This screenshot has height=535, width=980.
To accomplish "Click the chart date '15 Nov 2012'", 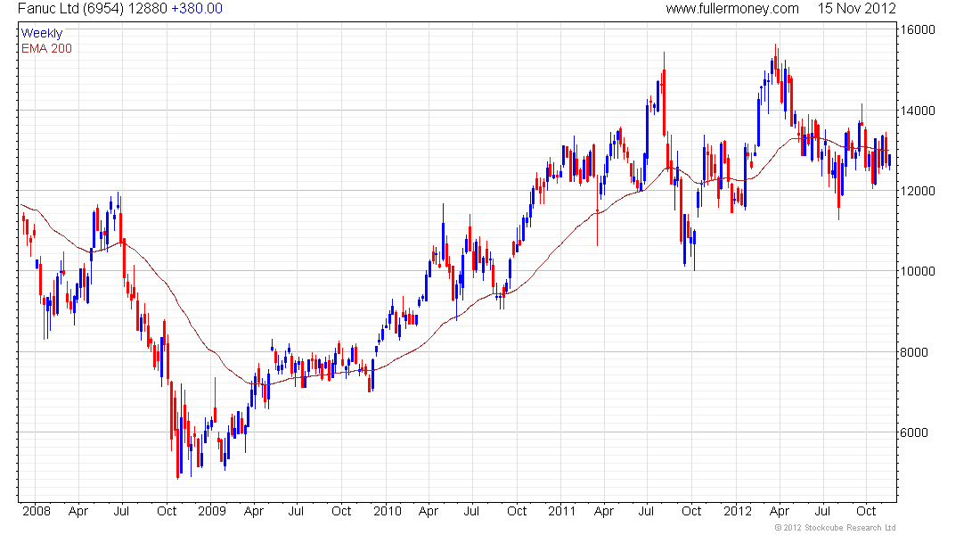I will pyautogui.click(x=857, y=9).
